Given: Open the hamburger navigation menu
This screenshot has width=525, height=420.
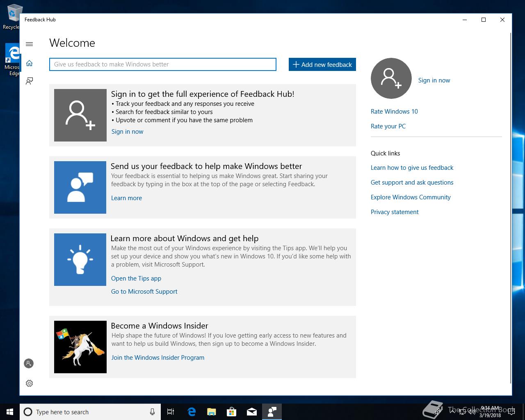Looking at the screenshot, I should pos(29,44).
